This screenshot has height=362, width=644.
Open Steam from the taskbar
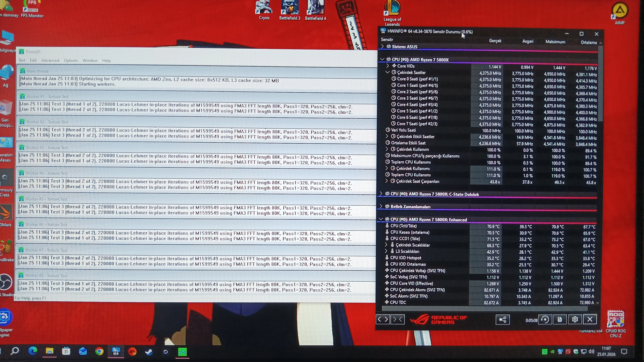click(x=149, y=352)
